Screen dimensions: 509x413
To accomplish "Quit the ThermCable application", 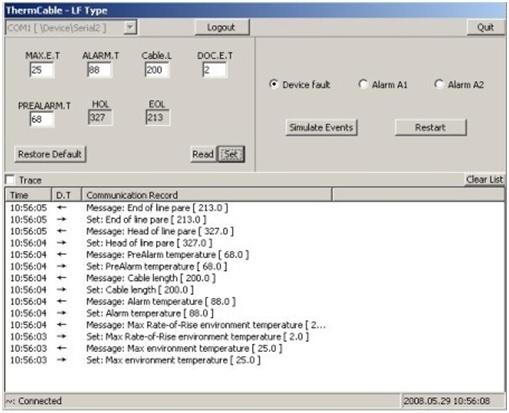I will pos(485,27).
